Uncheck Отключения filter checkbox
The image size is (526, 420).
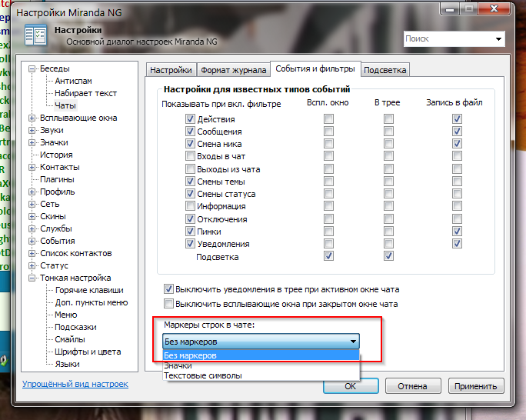[190, 219]
